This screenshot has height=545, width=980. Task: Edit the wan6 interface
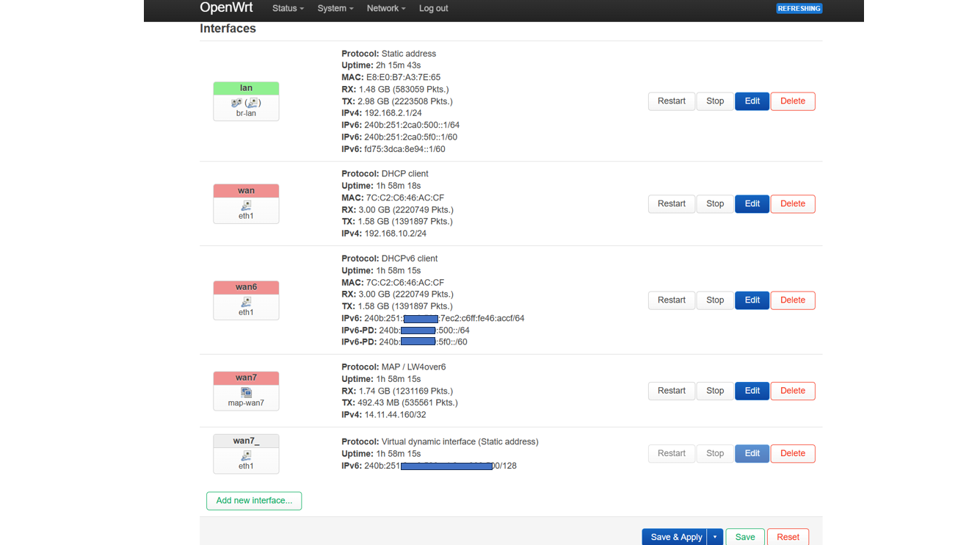pos(752,300)
